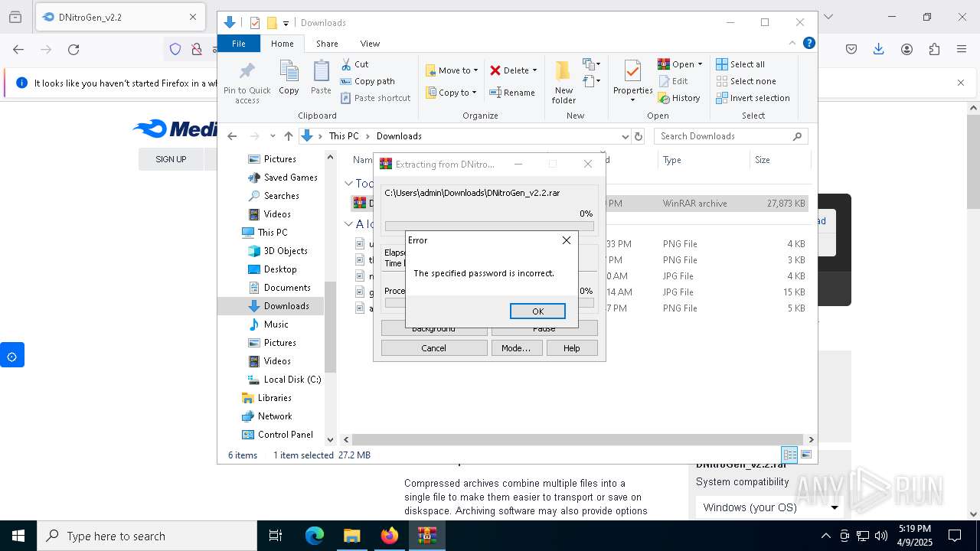The width and height of the screenshot is (980, 551).
Task: Switch to large icons view
Action: 805,455
